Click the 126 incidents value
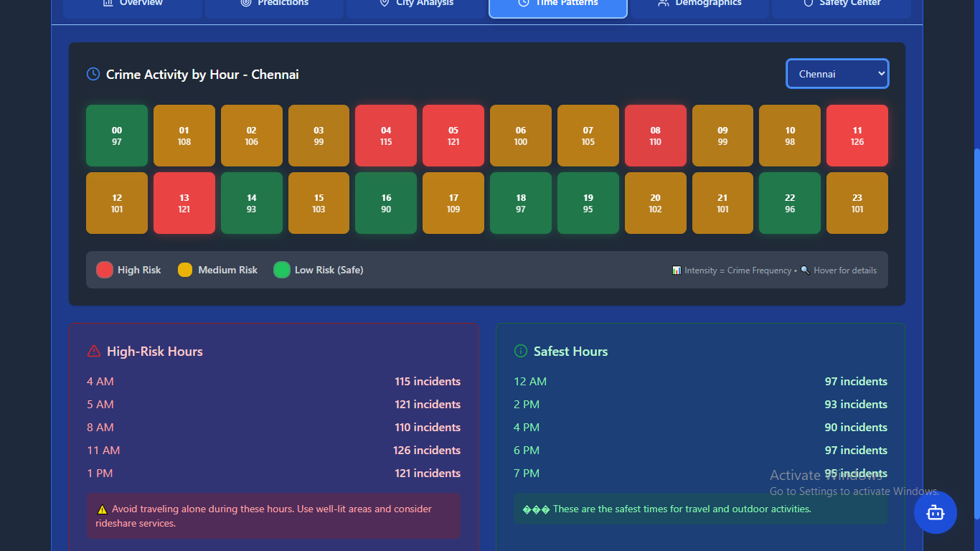Image resolution: width=980 pixels, height=551 pixels. point(427,451)
